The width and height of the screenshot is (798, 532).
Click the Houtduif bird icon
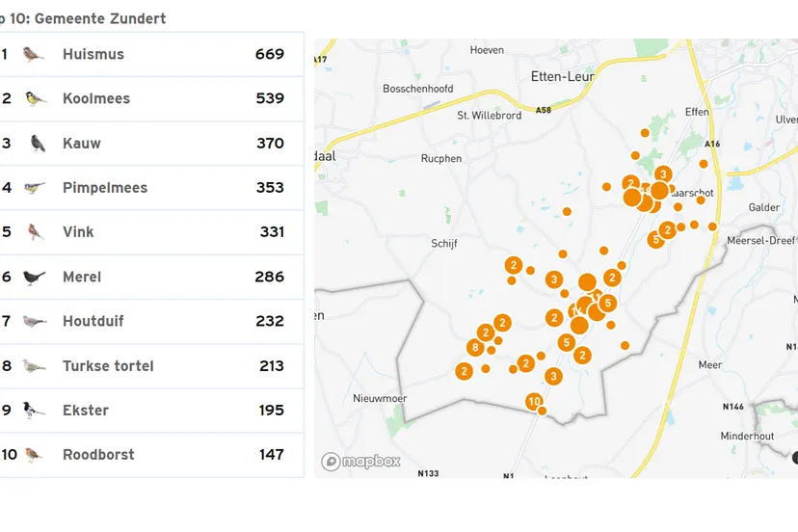coord(35,322)
